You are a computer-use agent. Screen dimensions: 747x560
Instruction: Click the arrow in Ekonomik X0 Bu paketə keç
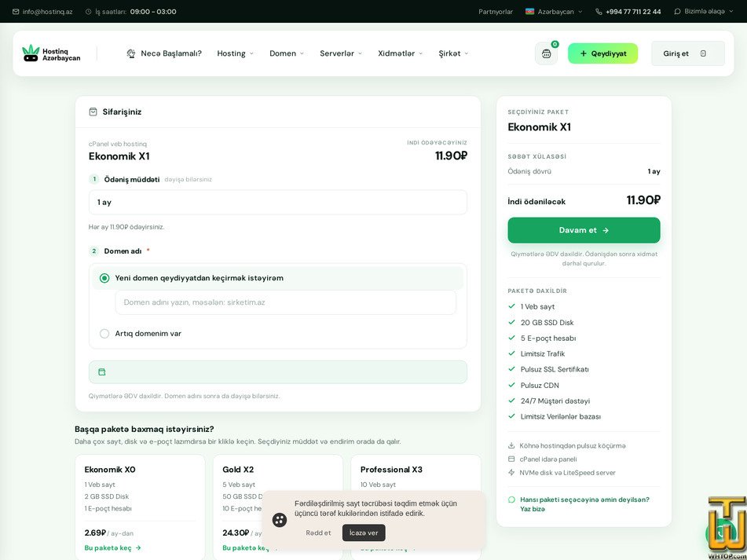tap(138, 548)
